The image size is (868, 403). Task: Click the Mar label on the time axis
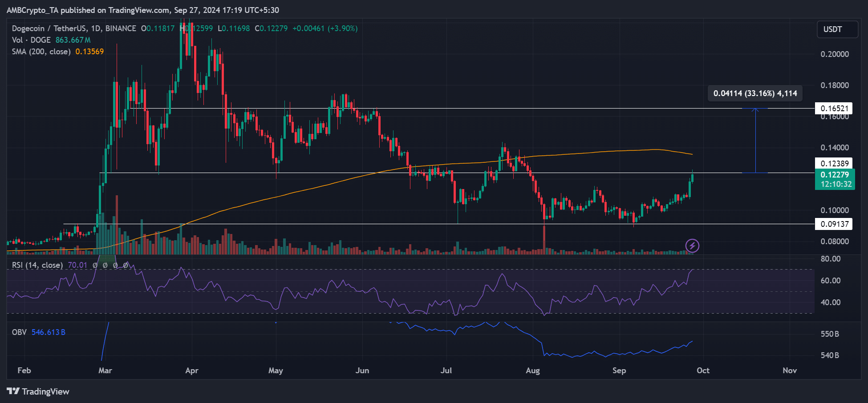pos(105,371)
